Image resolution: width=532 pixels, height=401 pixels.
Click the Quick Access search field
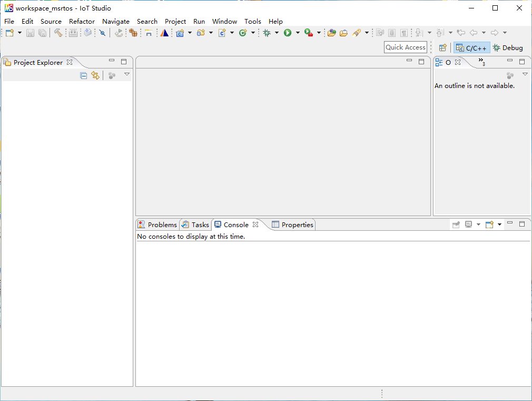(x=405, y=47)
